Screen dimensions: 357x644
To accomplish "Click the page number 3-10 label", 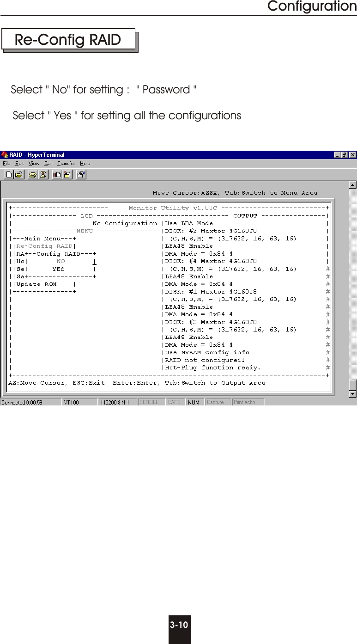I will click(x=179, y=626).
